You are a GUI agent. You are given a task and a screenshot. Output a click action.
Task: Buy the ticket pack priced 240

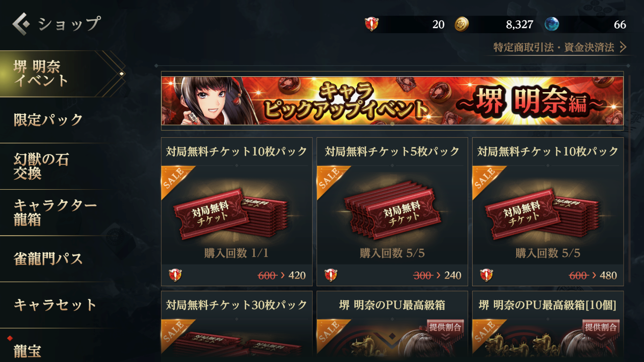[392, 275]
